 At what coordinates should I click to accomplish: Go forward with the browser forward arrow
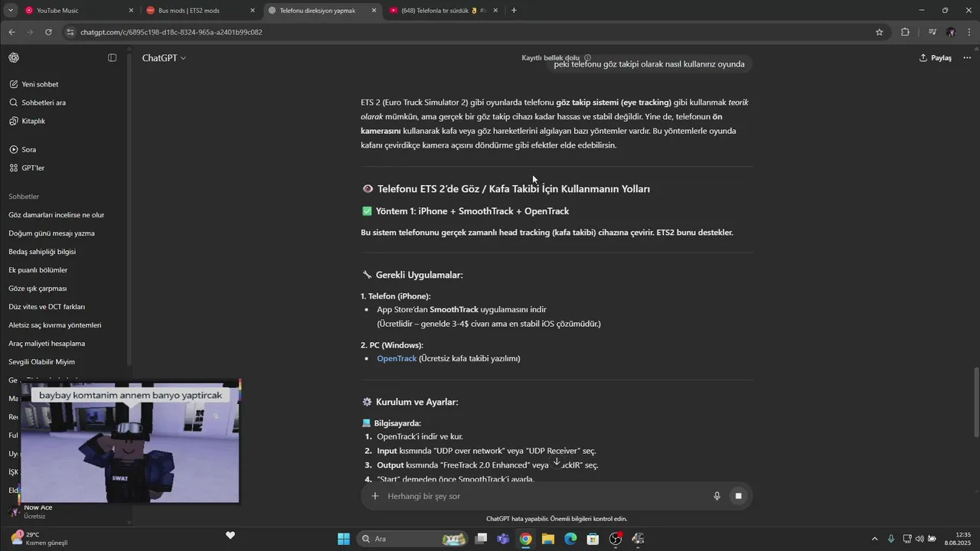tap(30, 32)
